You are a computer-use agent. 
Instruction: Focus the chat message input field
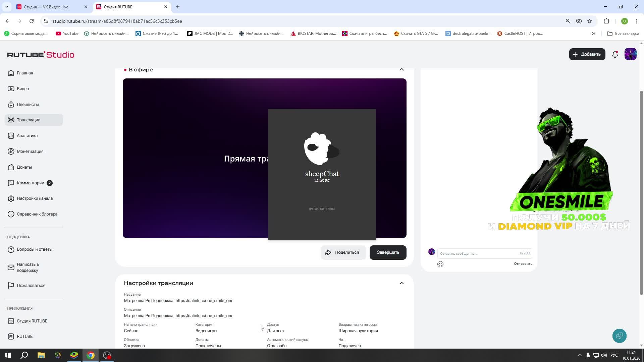point(478,253)
